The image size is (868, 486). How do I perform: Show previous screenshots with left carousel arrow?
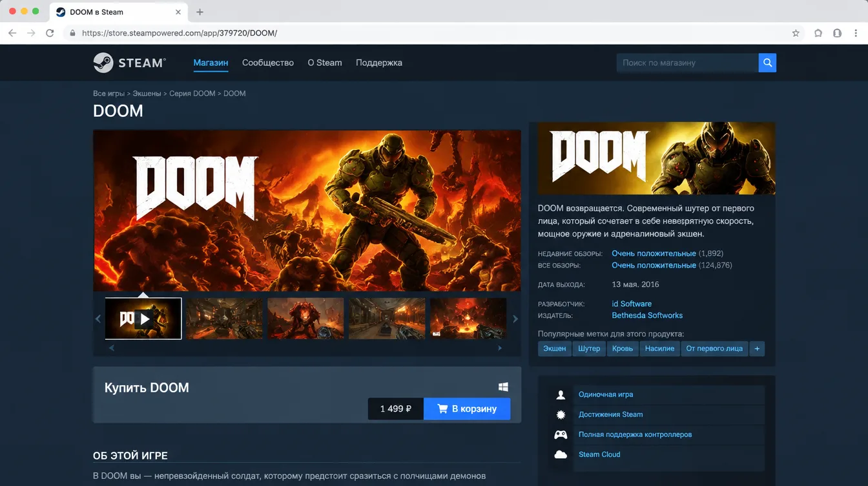pos(98,319)
